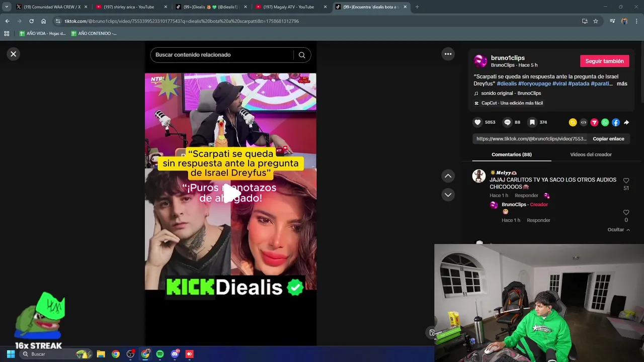This screenshot has width=644, height=362.
Task: Focus the 'Buscar contenido relacionado' search field
Action: pyautogui.click(x=221, y=55)
